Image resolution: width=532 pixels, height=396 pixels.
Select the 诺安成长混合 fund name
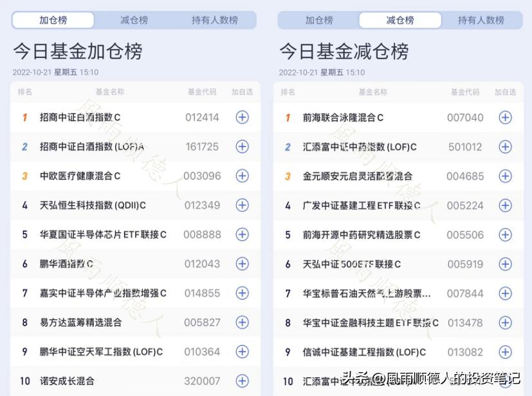(67, 381)
